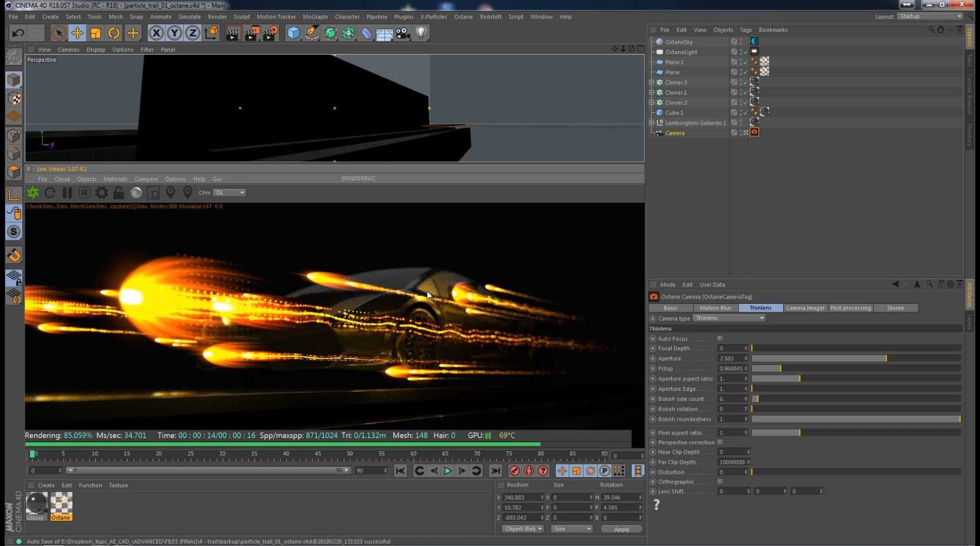The image size is (980, 546).
Task: Open the Layout Startup dropdown
Action: [930, 16]
